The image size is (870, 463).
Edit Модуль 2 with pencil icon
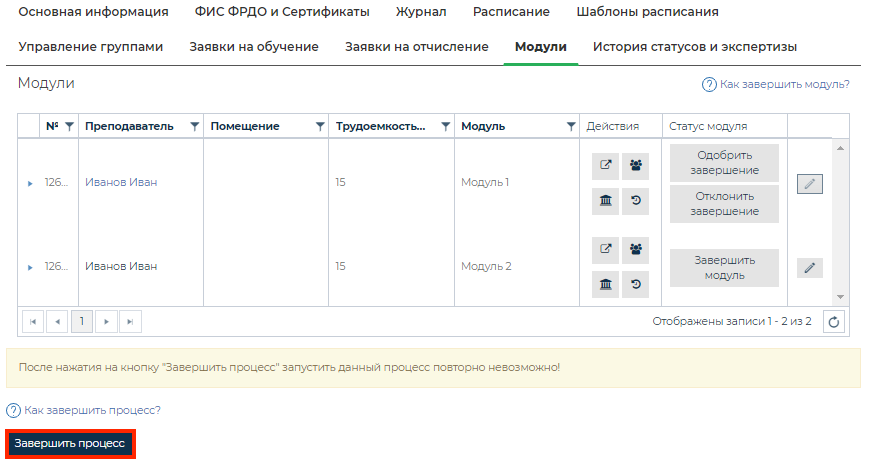click(x=810, y=268)
